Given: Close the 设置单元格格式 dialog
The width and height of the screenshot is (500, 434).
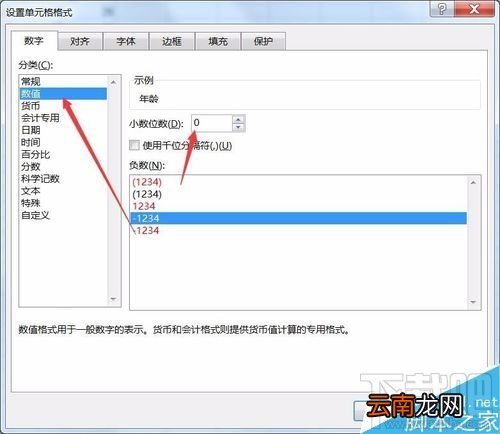Looking at the screenshot, I should pos(474,9).
